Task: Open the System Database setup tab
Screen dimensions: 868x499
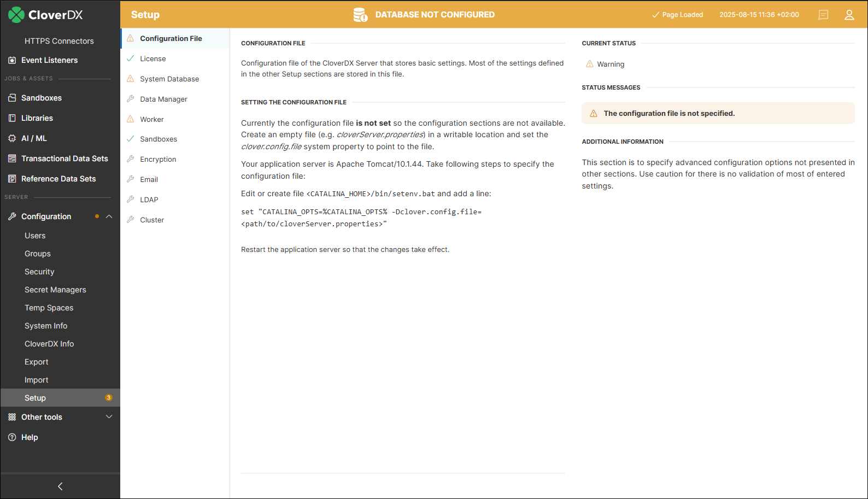Action: 169,79
